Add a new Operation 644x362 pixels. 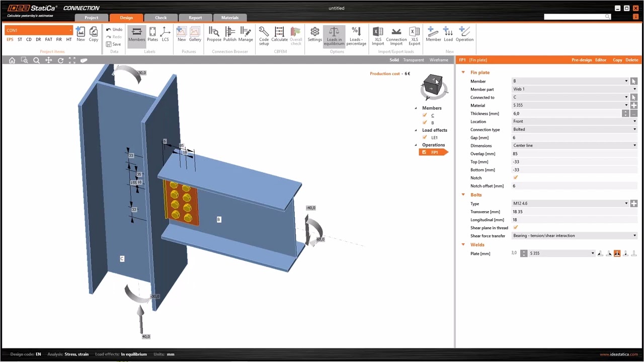(464, 34)
